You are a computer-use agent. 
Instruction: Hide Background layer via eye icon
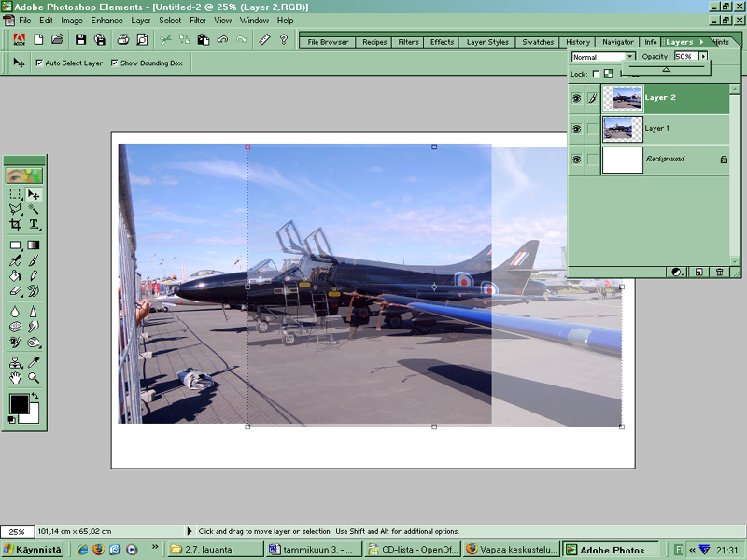[576, 159]
